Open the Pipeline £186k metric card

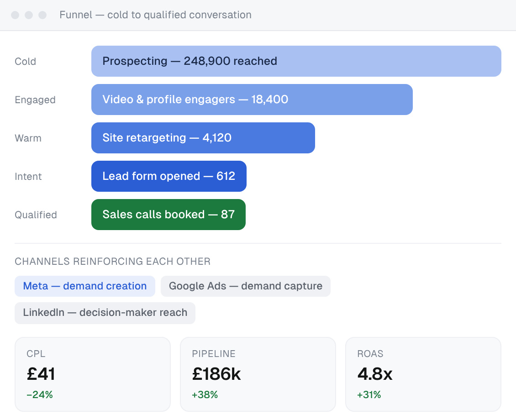coord(258,374)
